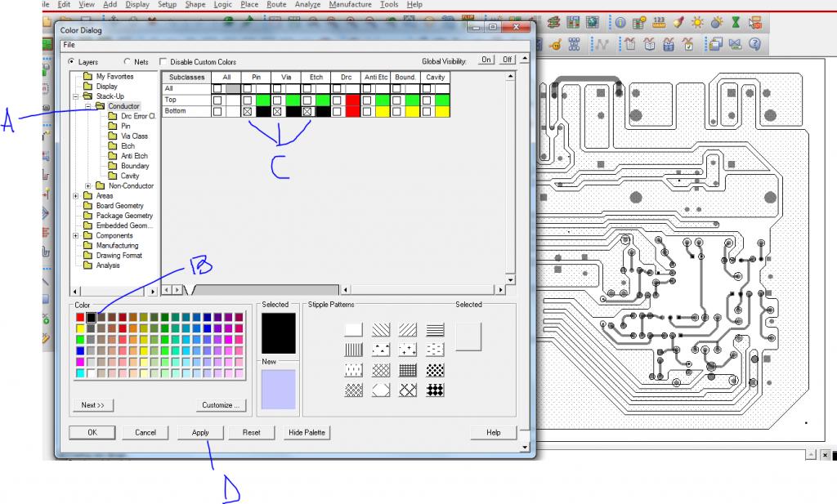Check the Top Etch visibility checkbox
Image resolution: width=837 pixels, height=504 pixels.
pos(307,100)
